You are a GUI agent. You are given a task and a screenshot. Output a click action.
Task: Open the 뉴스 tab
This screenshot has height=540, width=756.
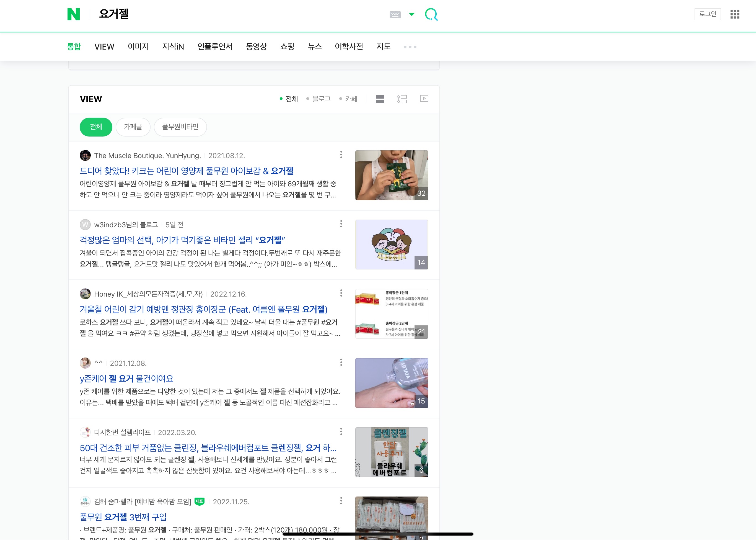pos(314,47)
